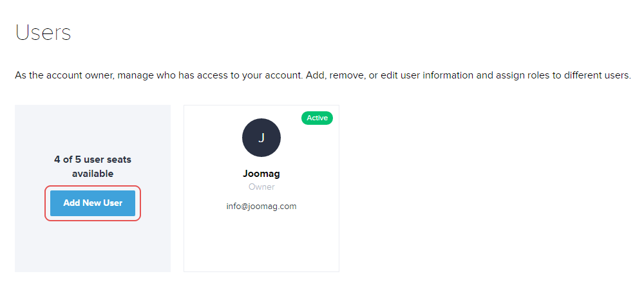Click the round J avatar icon
This screenshot has height=303, width=644.
[261, 138]
